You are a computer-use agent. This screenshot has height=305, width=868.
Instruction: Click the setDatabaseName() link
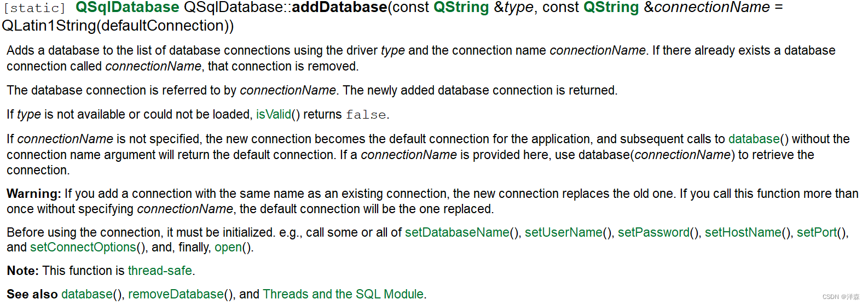click(457, 233)
